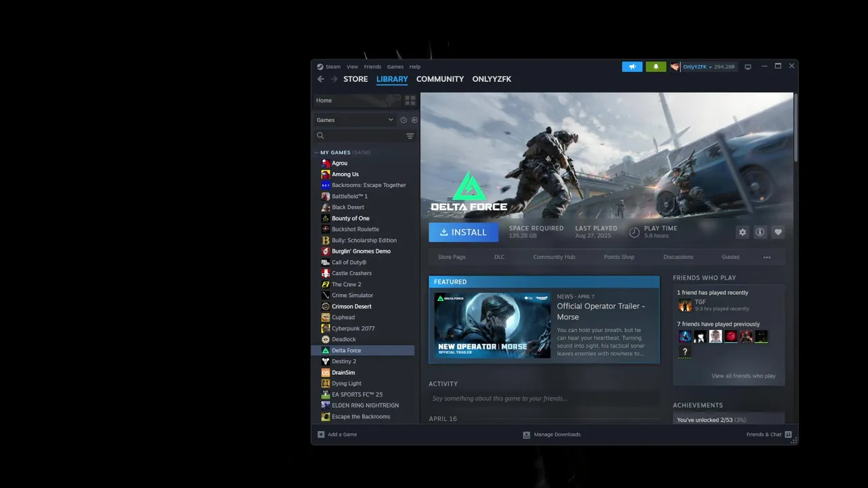Open Delta Force settings gear

(743, 232)
